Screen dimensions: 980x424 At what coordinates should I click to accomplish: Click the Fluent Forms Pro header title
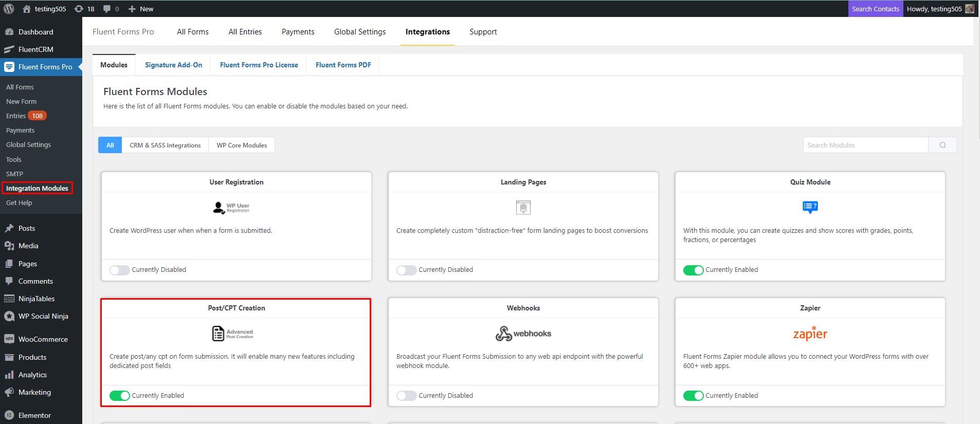coord(123,32)
